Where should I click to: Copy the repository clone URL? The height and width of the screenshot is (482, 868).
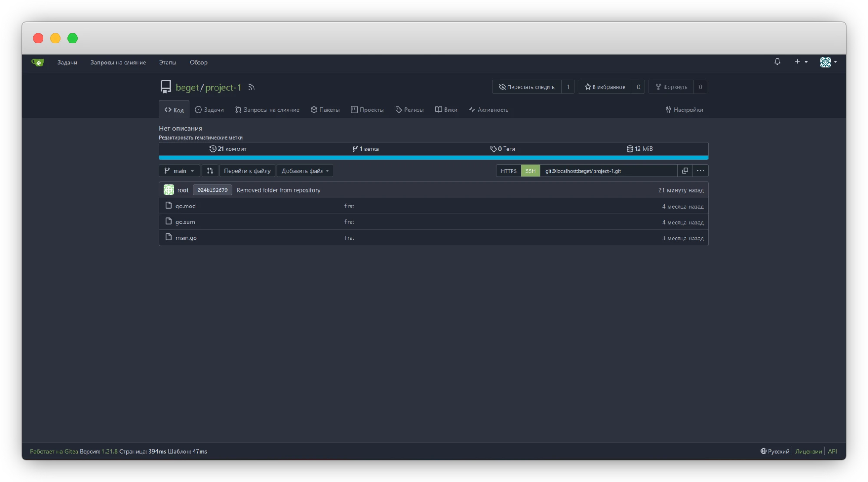point(685,171)
